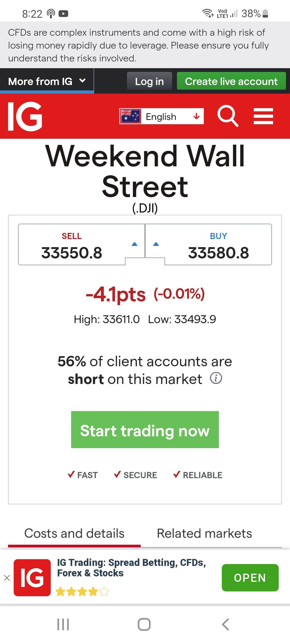The image size is (290, 644).
Task: Tap OPEN on the app banner
Action: click(250, 578)
